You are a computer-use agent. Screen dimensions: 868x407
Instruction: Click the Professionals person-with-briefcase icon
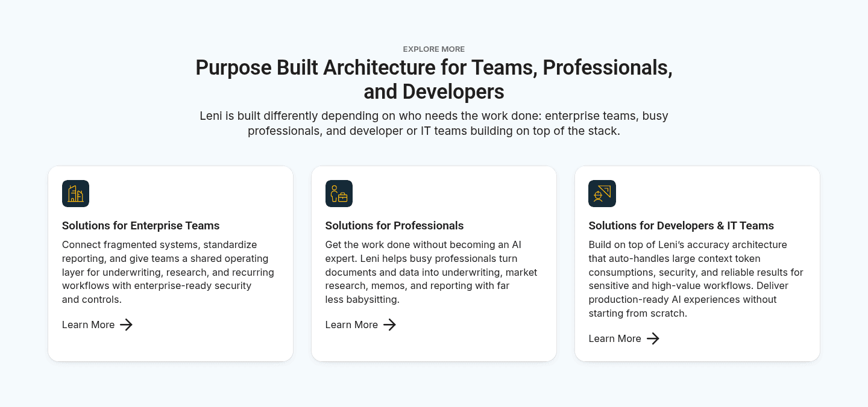(x=339, y=194)
